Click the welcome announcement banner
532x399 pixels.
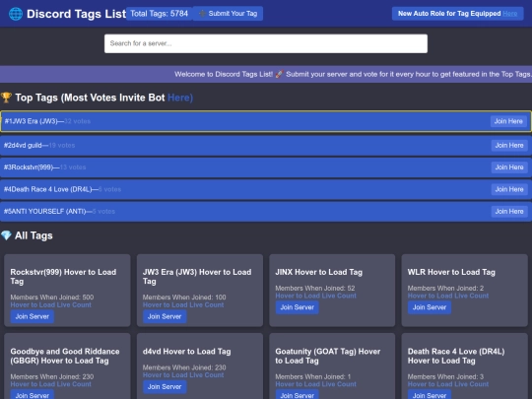266,74
